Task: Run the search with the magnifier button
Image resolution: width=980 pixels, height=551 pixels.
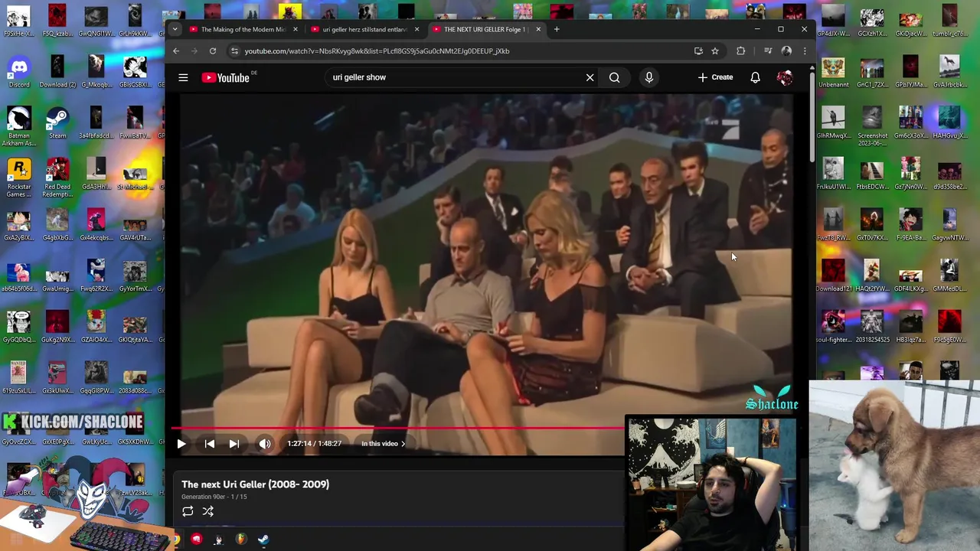Action: [x=614, y=77]
